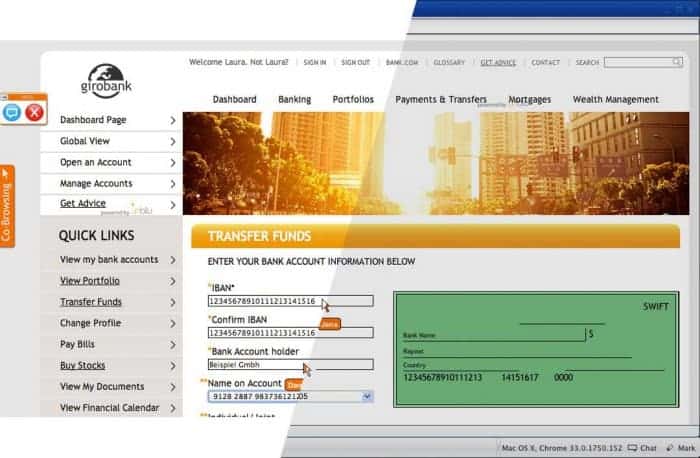Click chevron beside Change Profile
The height and width of the screenshot is (458, 700).
pos(173,324)
